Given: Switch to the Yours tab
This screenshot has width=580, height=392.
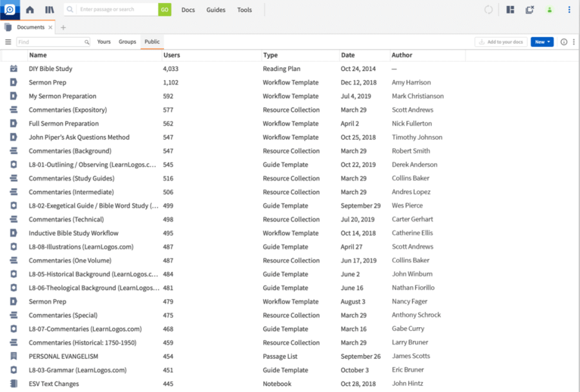Looking at the screenshot, I should coord(104,42).
